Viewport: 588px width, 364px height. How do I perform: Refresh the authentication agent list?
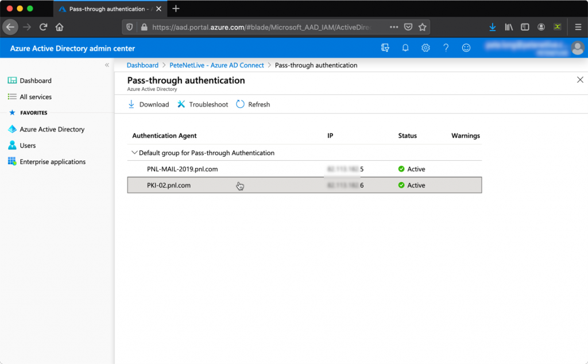(253, 104)
